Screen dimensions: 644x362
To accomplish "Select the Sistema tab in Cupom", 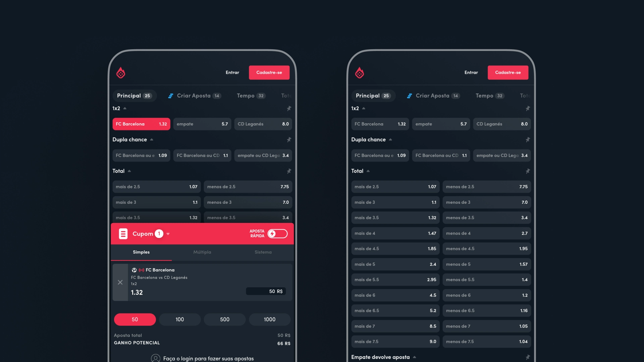I will tap(263, 252).
